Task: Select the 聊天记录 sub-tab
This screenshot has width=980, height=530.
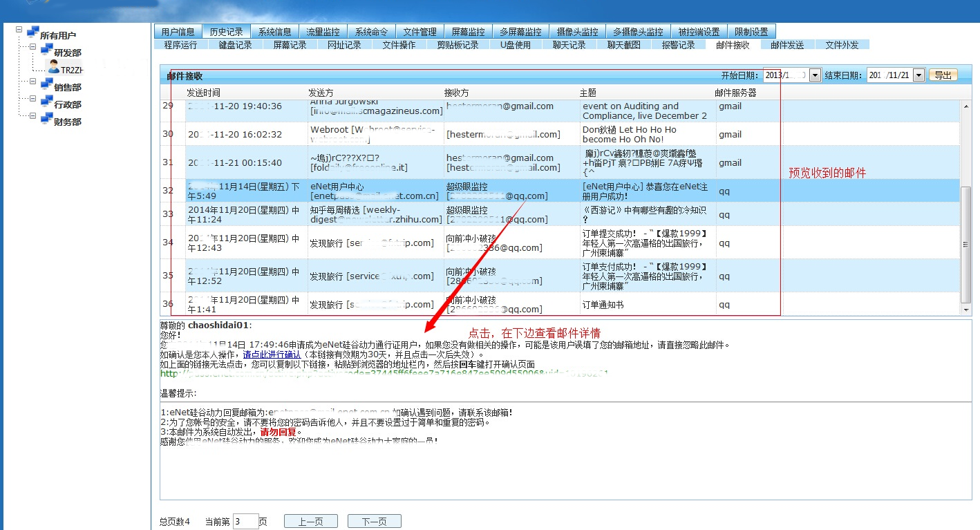Action: click(569, 44)
